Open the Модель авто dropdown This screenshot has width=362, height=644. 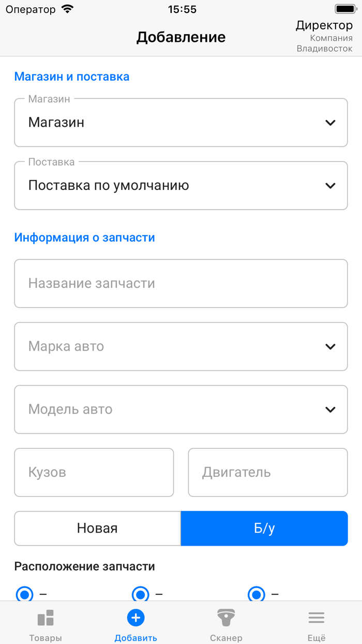point(330,409)
